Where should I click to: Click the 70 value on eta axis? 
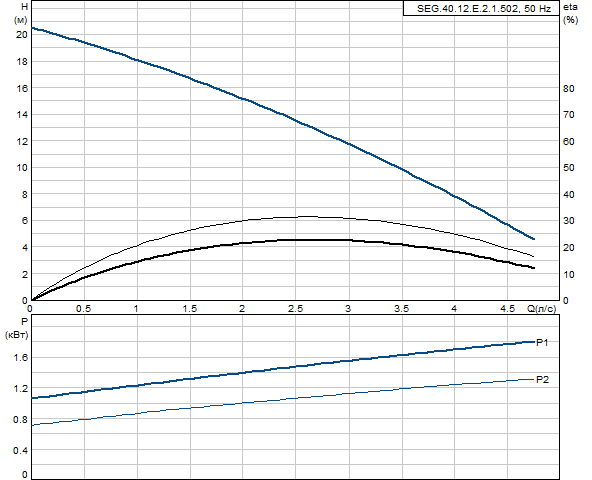pyautogui.click(x=569, y=115)
